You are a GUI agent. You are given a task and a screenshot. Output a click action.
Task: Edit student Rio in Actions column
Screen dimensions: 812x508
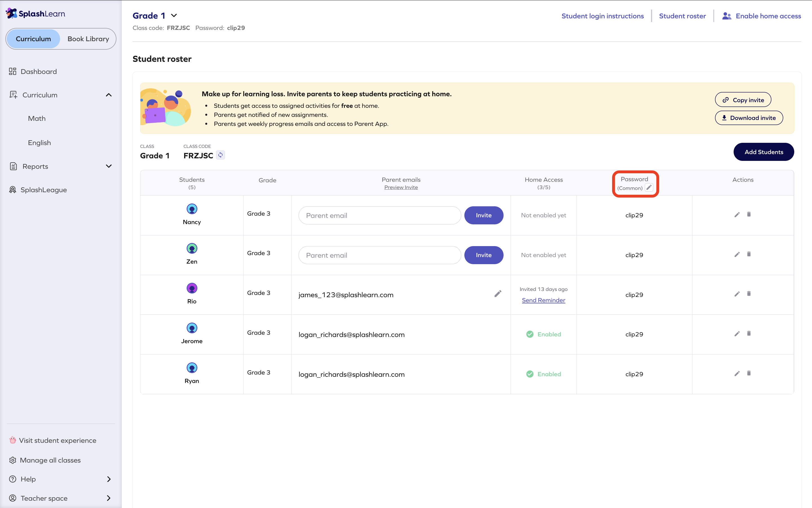coord(737,294)
